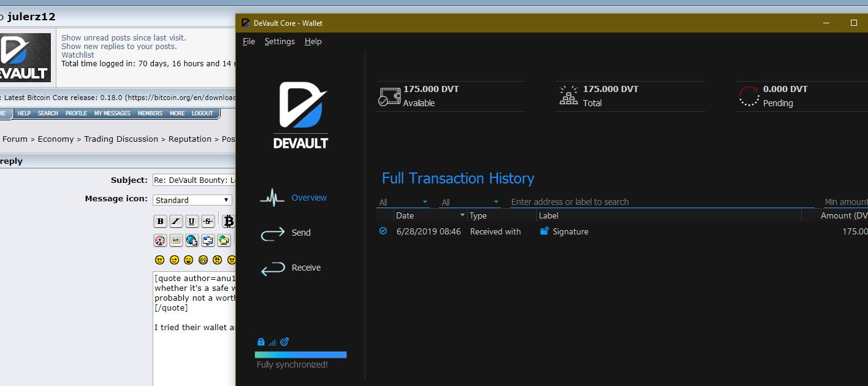
Task: Go to the Overview page in wallet
Action: 309,198
